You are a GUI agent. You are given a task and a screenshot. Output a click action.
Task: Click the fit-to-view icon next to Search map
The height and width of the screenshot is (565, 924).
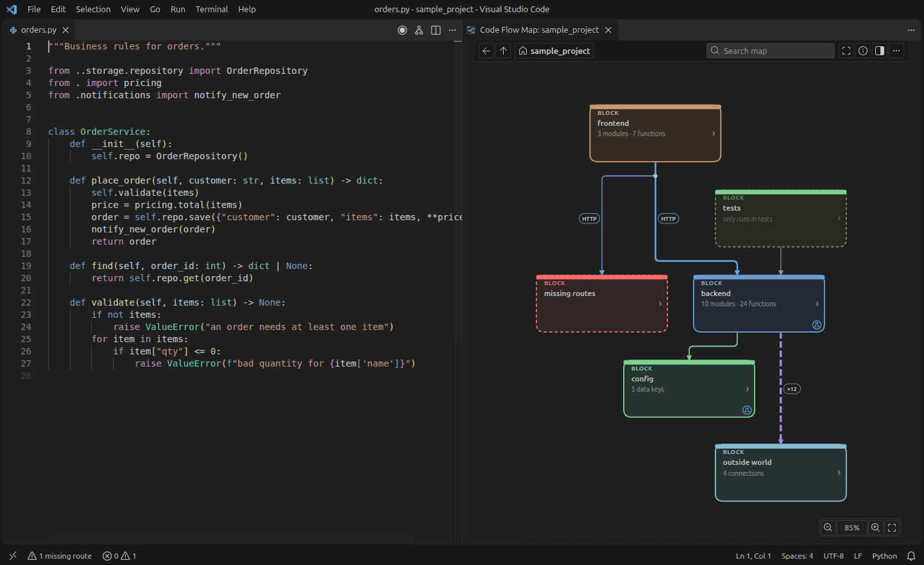[x=846, y=51]
